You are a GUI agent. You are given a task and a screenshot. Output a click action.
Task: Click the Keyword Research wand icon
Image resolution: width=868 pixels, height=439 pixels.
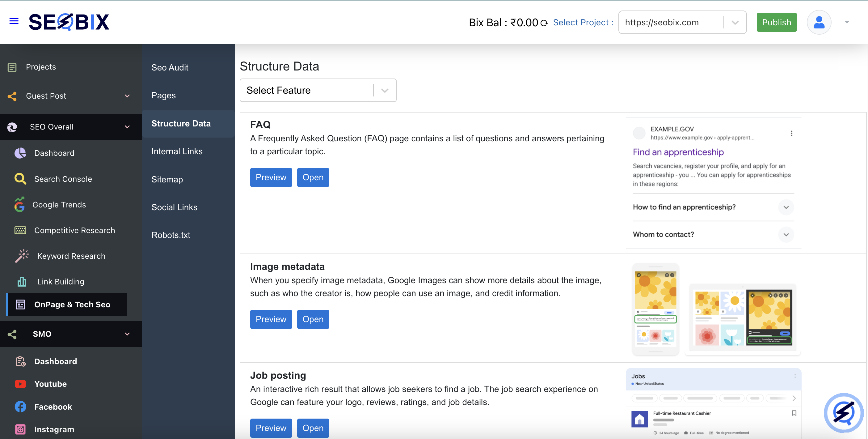pyautogui.click(x=22, y=256)
